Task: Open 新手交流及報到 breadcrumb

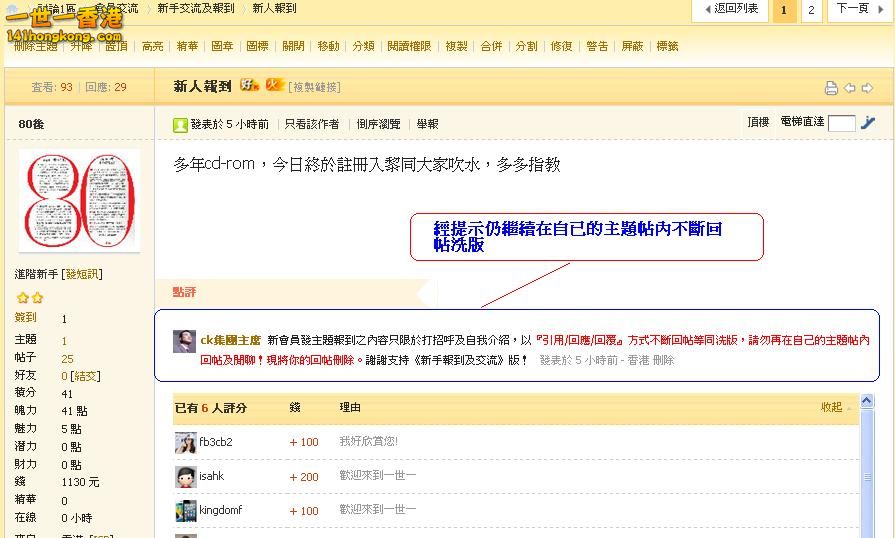Action: pyautogui.click(x=196, y=9)
